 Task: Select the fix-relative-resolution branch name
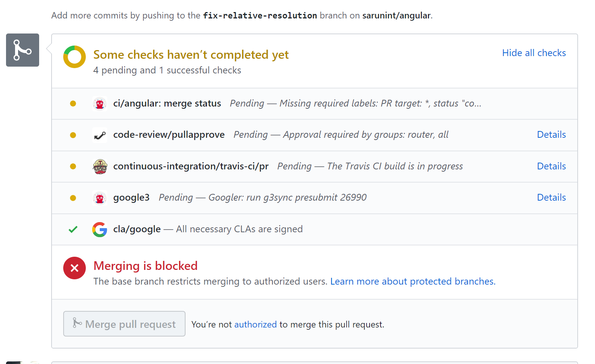pos(260,15)
